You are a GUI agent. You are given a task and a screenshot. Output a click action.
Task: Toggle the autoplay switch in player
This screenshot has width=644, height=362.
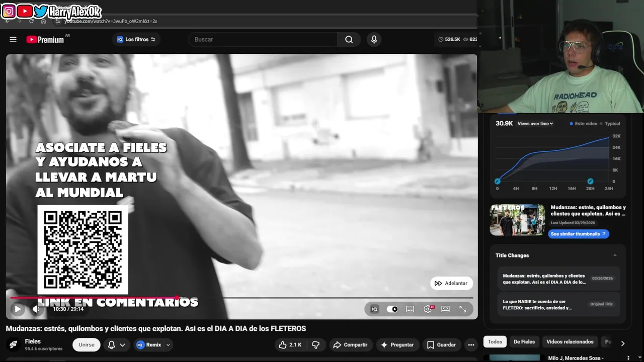coord(392,309)
